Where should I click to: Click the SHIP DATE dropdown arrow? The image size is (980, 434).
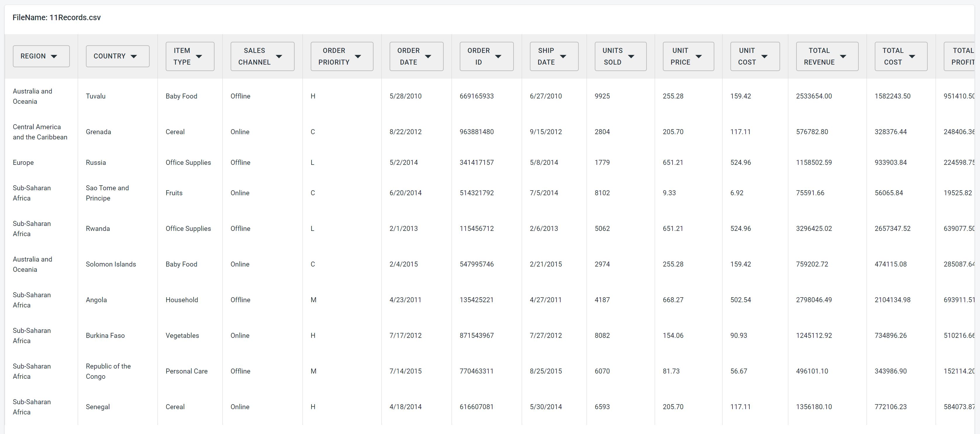click(x=563, y=57)
